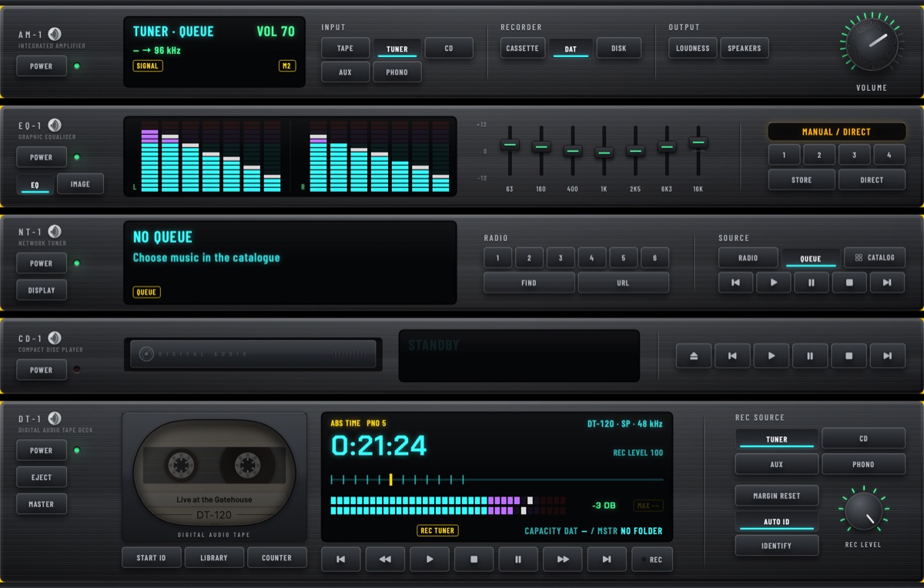Pause the DT-1 tape deck
The width and height of the screenshot is (924, 588).
518,559
